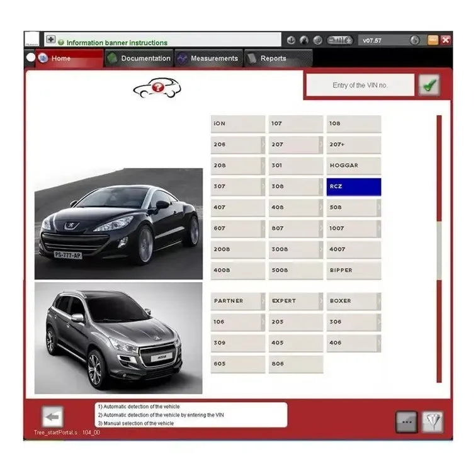Screen dimensions: 476x476
Task: Expand the arrow on the 206 model button
Action: click(263, 145)
